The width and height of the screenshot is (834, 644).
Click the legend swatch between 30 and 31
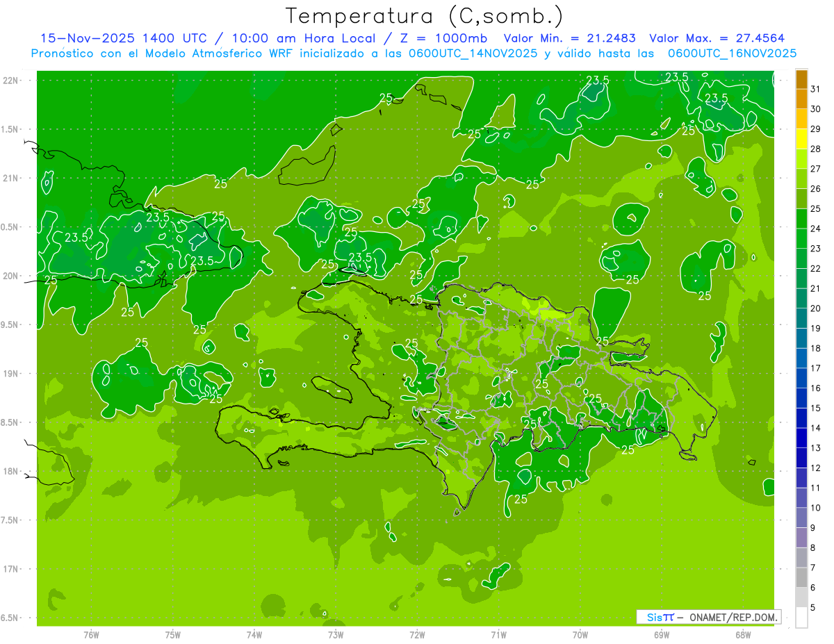801,99
